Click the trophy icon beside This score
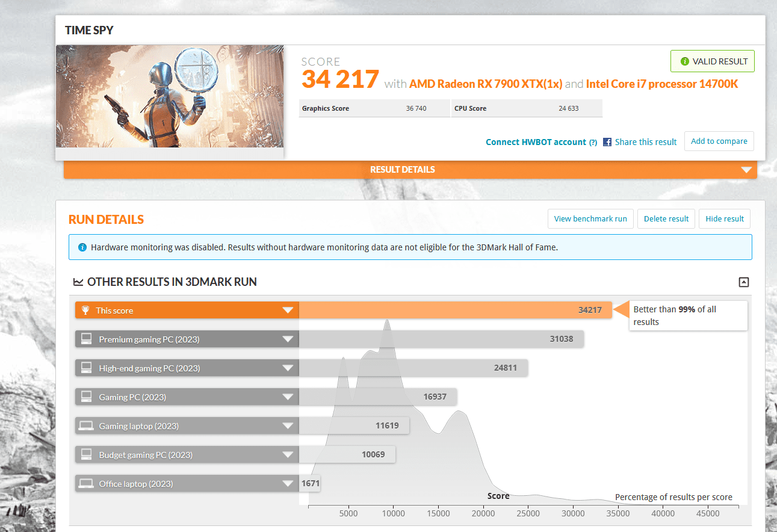This screenshot has width=777, height=532. pos(85,311)
